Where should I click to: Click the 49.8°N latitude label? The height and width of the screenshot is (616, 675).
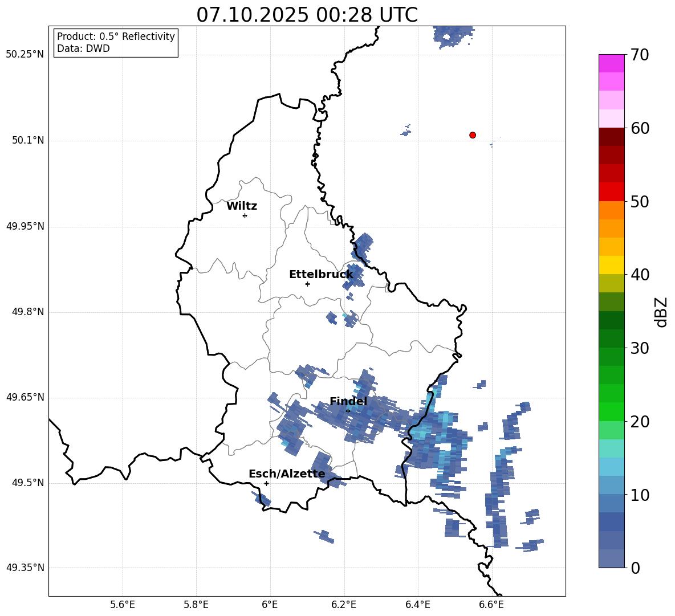[28, 312]
